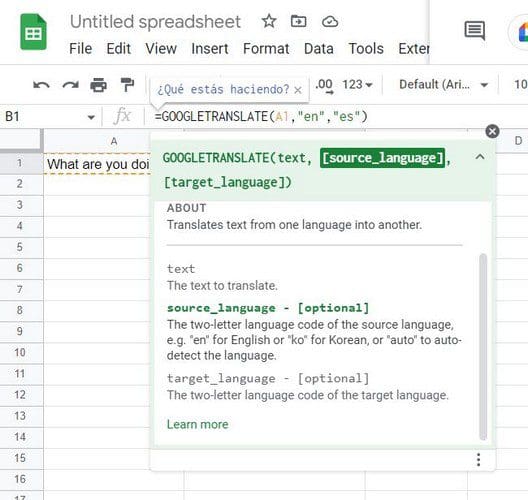Open the Format menu

[x=266, y=48]
